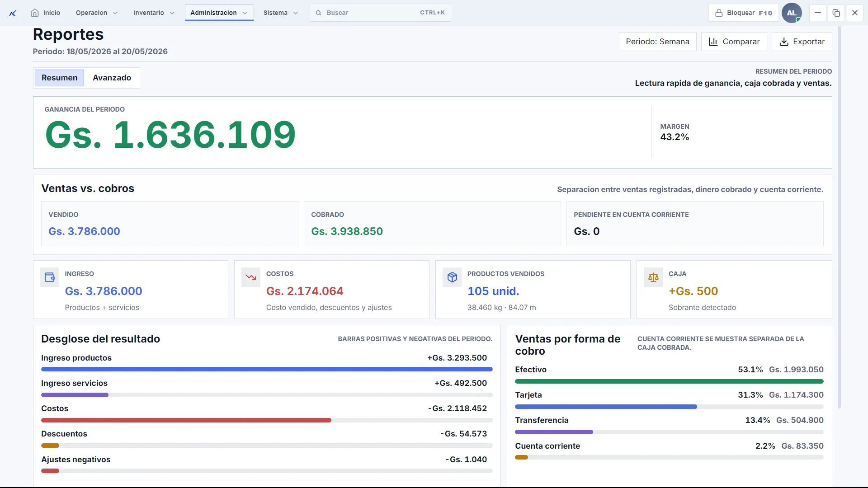Click the Ingreso wallet icon

(50, 277)
